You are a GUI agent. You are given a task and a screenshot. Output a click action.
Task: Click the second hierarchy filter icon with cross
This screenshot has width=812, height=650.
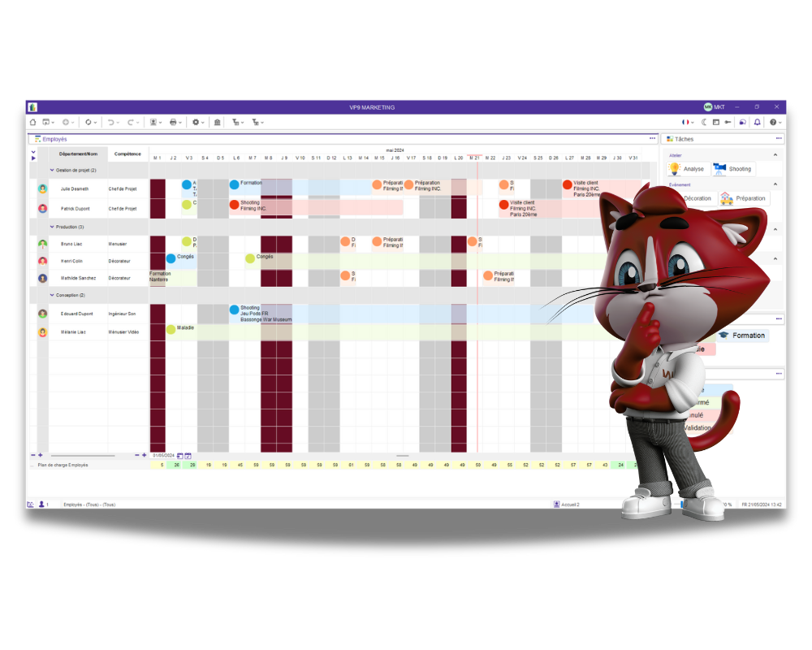click(255, 123)
